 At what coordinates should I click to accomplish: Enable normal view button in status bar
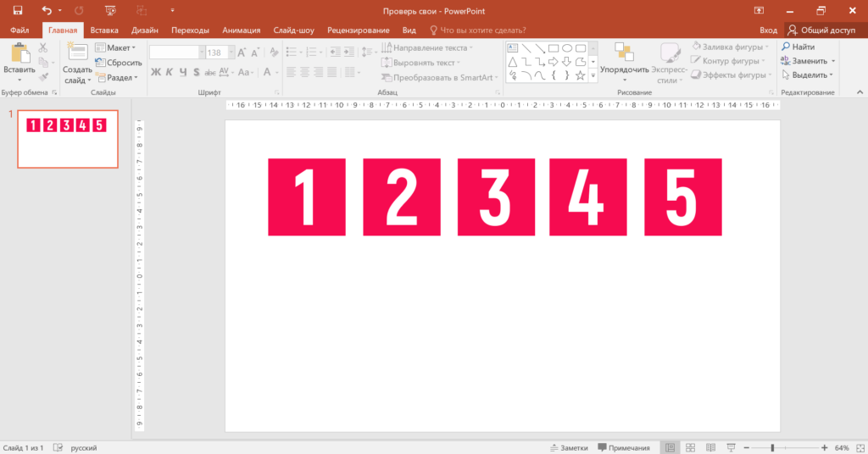tap(670, 447)
